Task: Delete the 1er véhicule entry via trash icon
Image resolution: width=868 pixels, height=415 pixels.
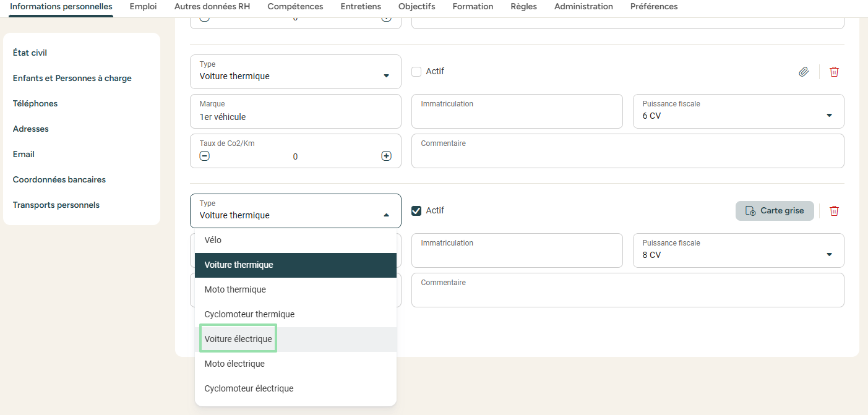Action: [834, 72]
